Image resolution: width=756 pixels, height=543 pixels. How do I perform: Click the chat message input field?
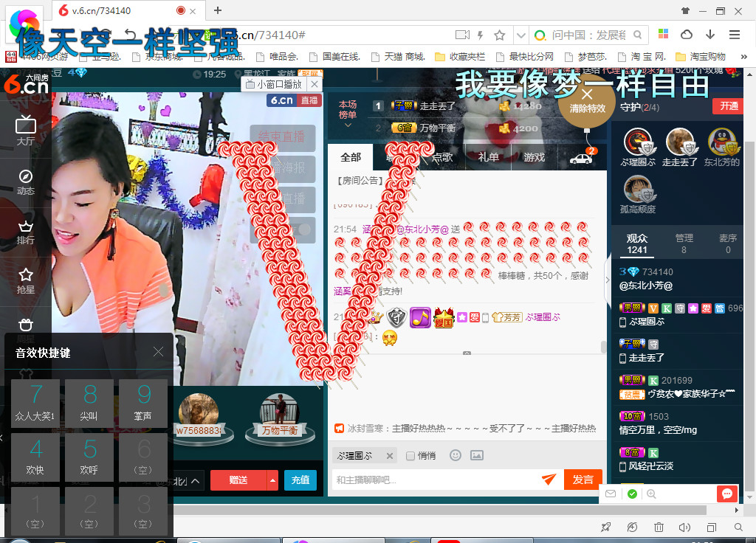pyautogui.click(x=436, y=480)
